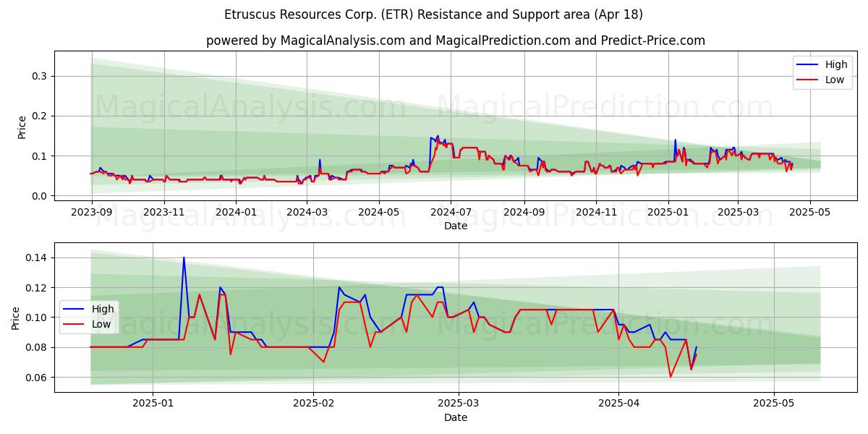Click the '2025-01' tick label on the bottom chart
This screenshot has height=434, width=868.
click(x=153, y=404)
